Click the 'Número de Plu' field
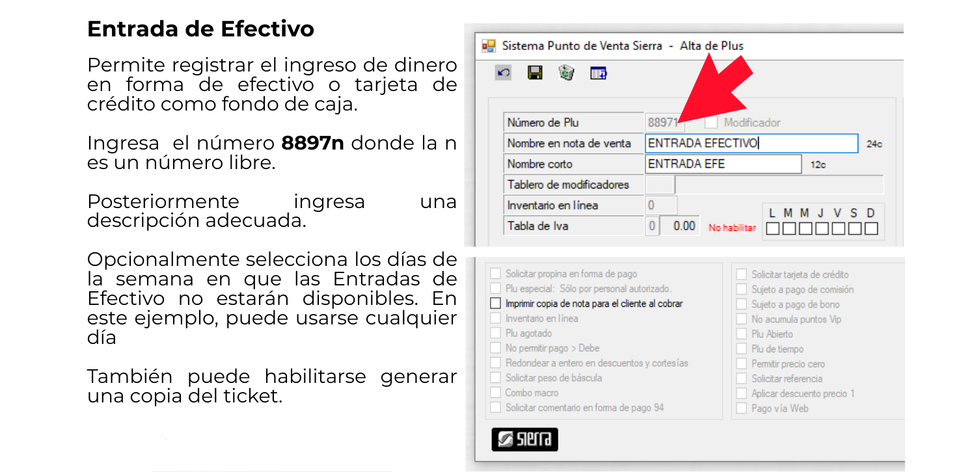 662,122
